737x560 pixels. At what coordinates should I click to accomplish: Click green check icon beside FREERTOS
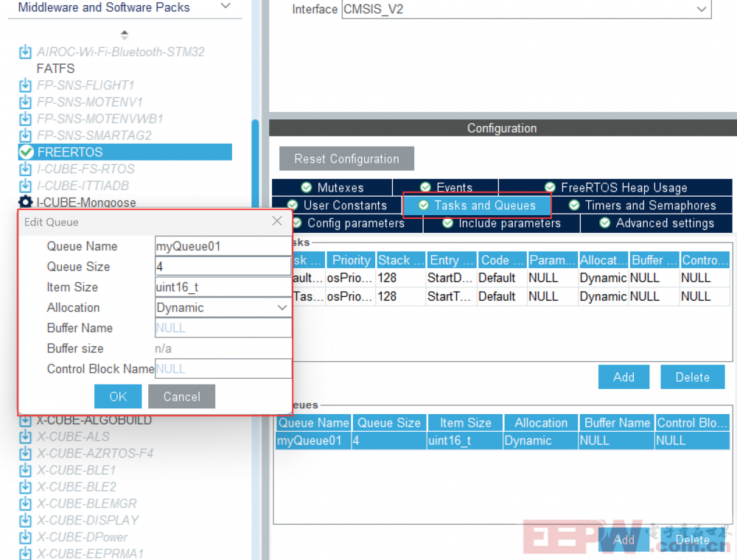pos(27,153)
